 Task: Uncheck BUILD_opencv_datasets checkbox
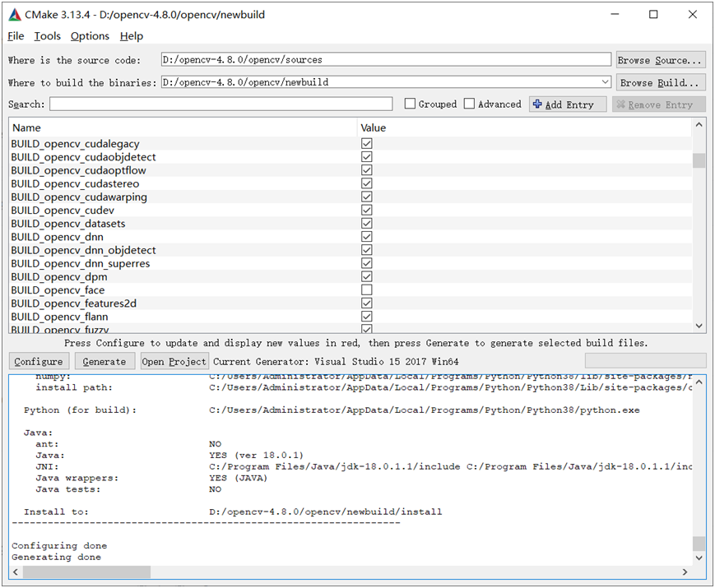coord(367,224)
